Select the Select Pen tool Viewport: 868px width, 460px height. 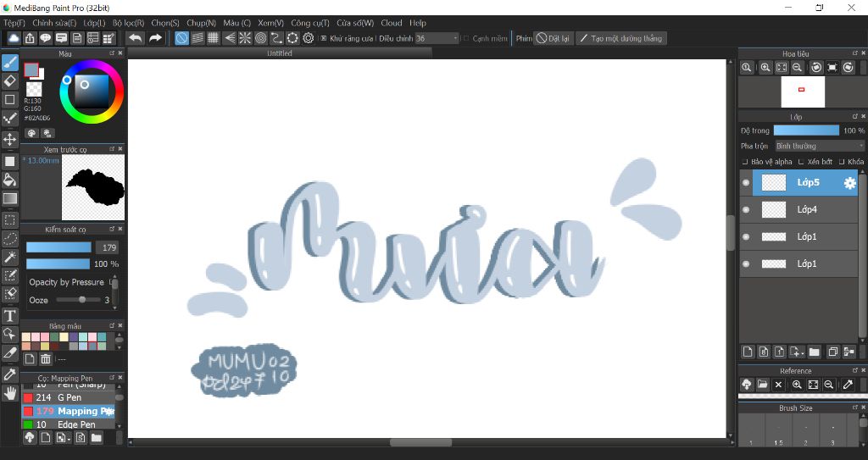[10, 275]
